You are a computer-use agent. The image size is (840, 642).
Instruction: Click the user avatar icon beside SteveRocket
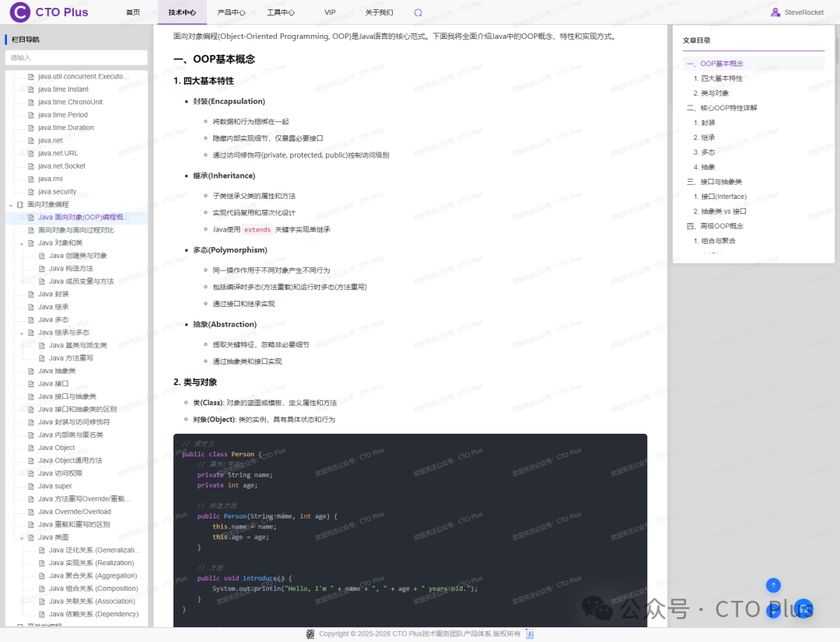click(x=775, y=12)
